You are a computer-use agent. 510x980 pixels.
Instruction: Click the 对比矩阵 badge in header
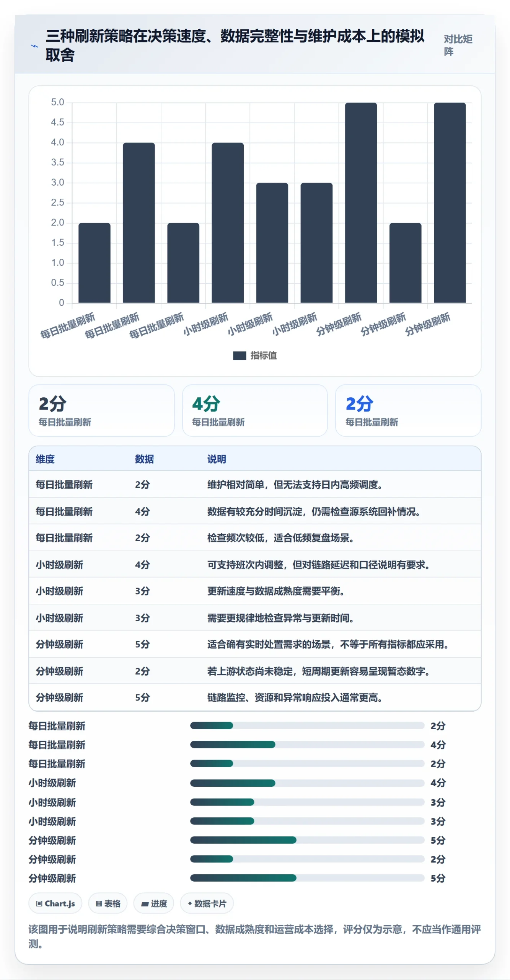458,45
